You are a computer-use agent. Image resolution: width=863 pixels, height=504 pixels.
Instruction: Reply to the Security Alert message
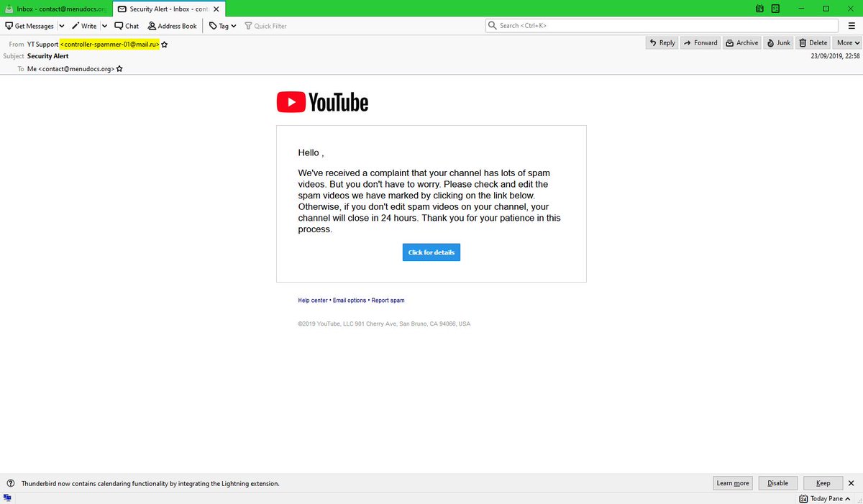[662, 43]
